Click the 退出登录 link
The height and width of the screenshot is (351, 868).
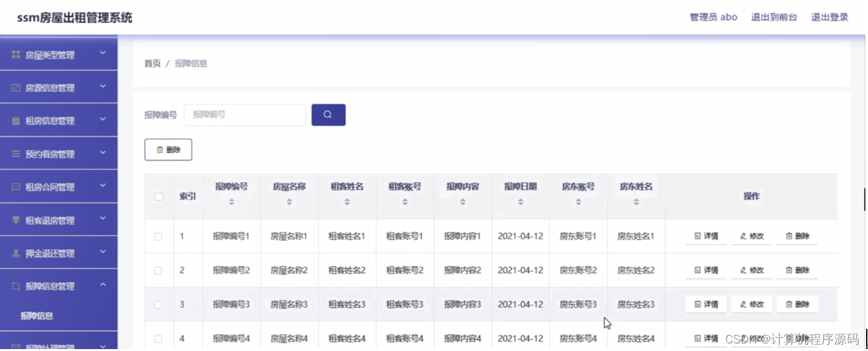tap(829, 17)
